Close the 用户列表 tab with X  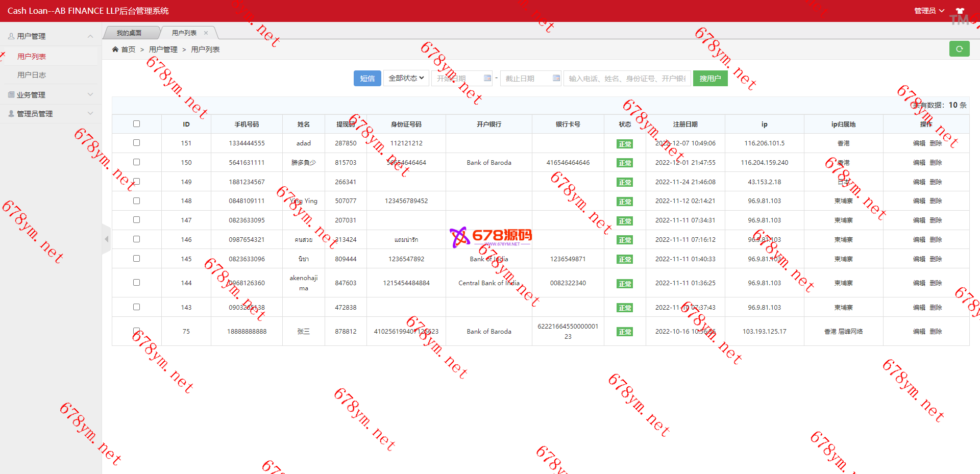click(x=206, y=33)
